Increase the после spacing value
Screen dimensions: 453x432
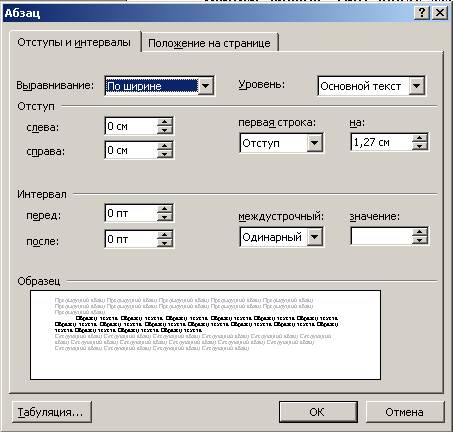[x=165, y=235]
